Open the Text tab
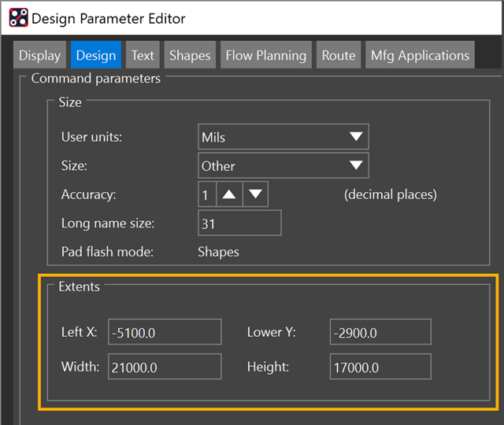This screenshot has height=425, width=504. tap(143, 55)
